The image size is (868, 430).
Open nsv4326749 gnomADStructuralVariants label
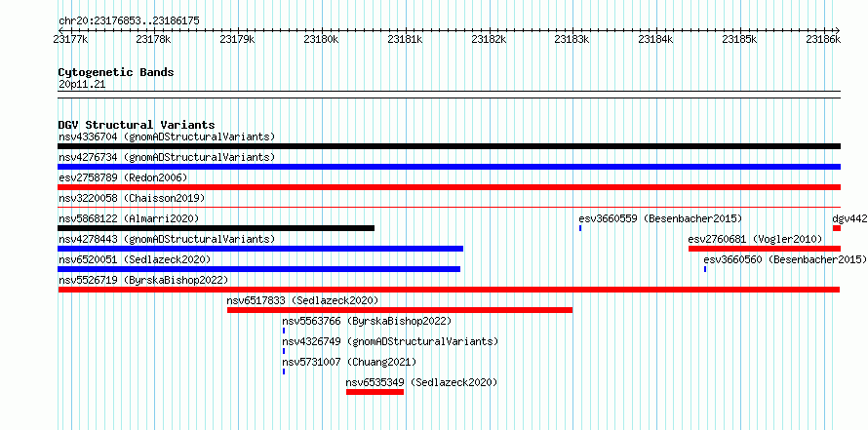pyautogui.click(x=390, y=341)
